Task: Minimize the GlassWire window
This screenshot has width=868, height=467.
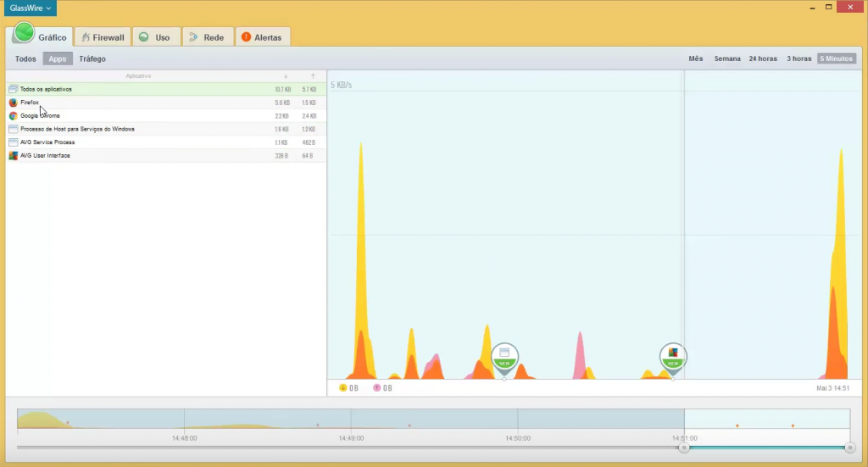Action: [x=812, y=8]
